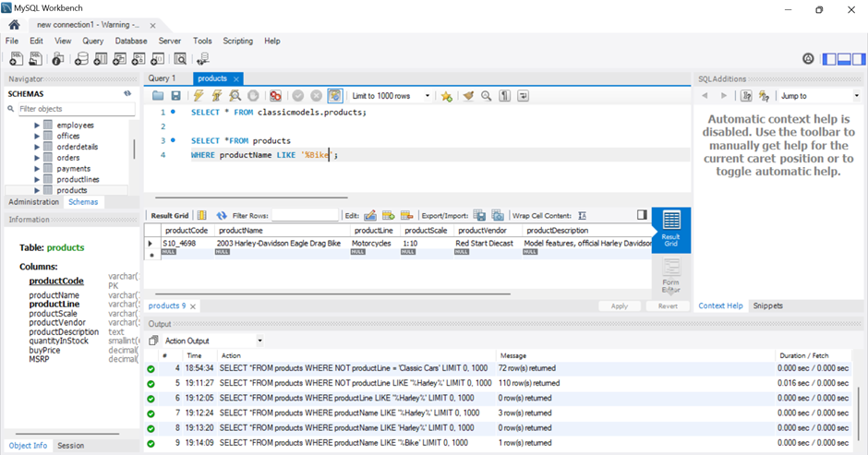Open script file in editor toolbar
Viewport: 868px width, 455px height.
click(x=158, y=96)
